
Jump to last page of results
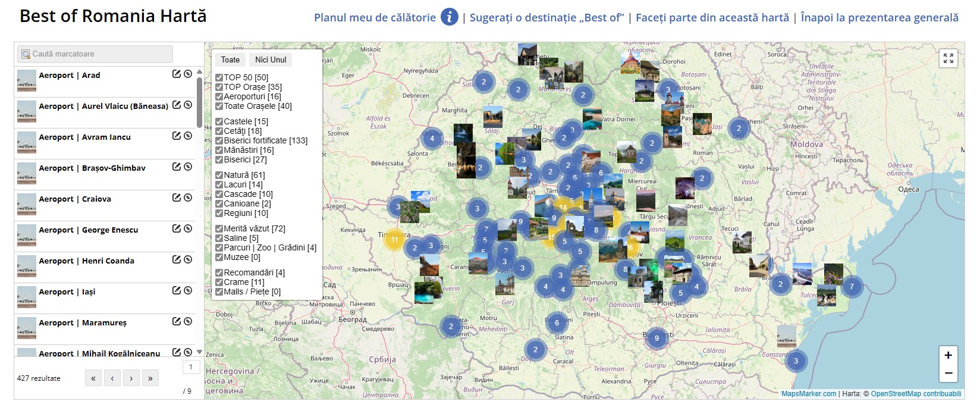click(150, 378)
